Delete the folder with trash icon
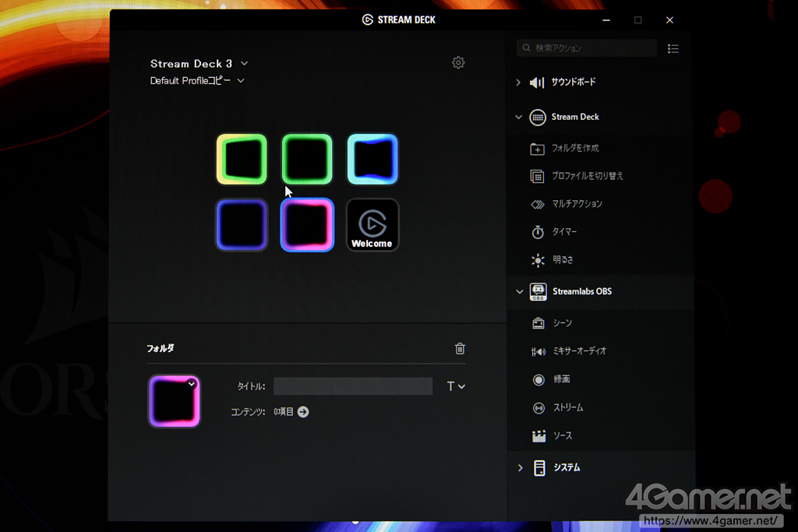Viewport: 798px width, 532px height. (x=460, y=348)
